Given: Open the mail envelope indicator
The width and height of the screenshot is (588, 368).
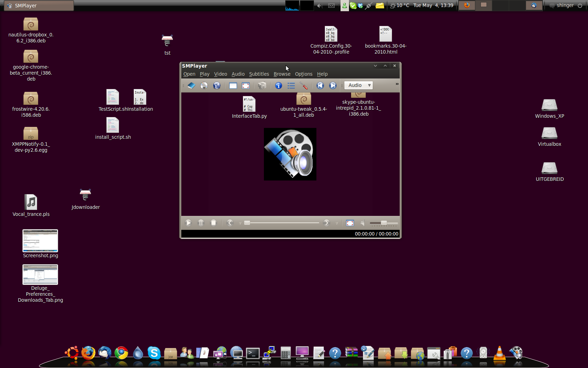Looking at the screenshot, I should (331, 6).
